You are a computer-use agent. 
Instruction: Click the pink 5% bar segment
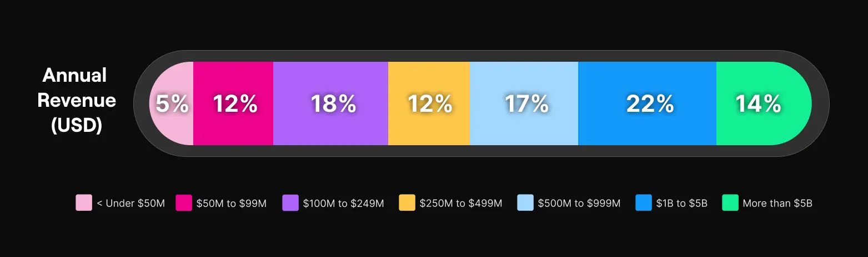point(172,103)
